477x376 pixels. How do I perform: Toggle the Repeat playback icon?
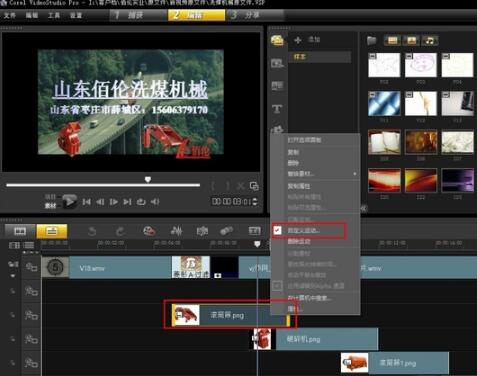tap(141, 202)
